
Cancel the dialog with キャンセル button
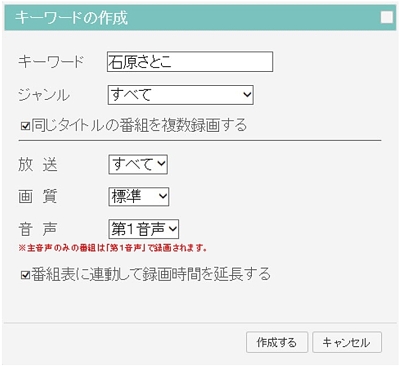point(347,342)
